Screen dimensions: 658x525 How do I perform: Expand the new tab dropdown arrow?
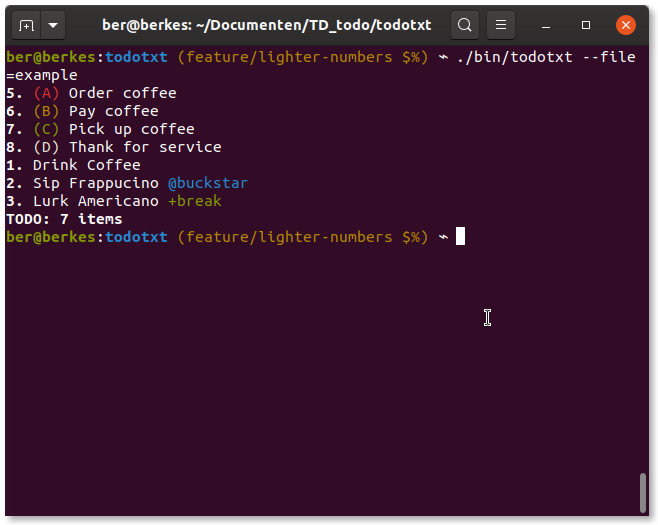tap(53, 26)
